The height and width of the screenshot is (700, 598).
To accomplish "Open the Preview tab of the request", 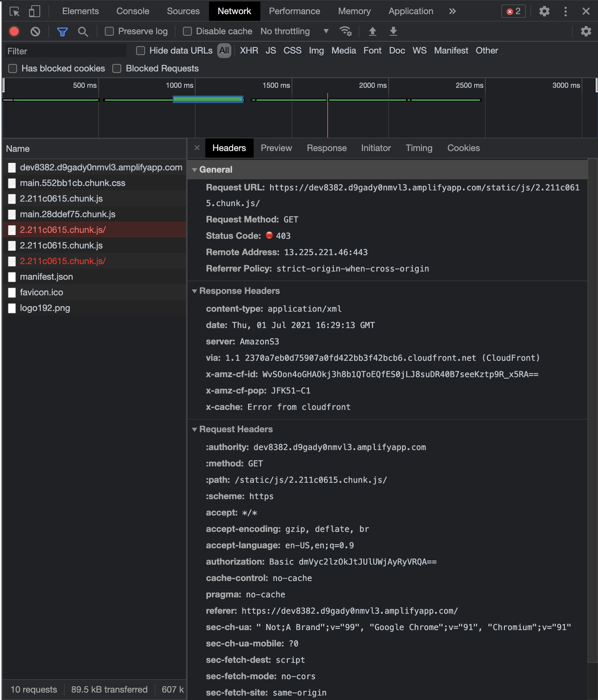I will [276, 148].
